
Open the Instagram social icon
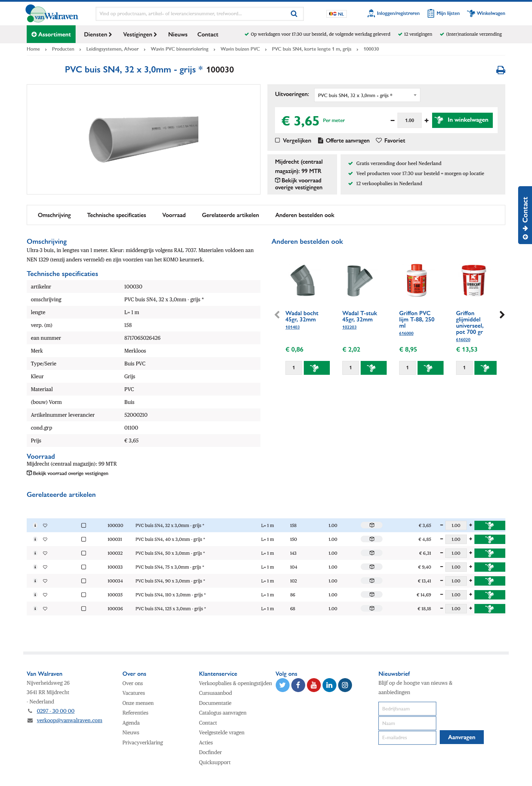345,685
